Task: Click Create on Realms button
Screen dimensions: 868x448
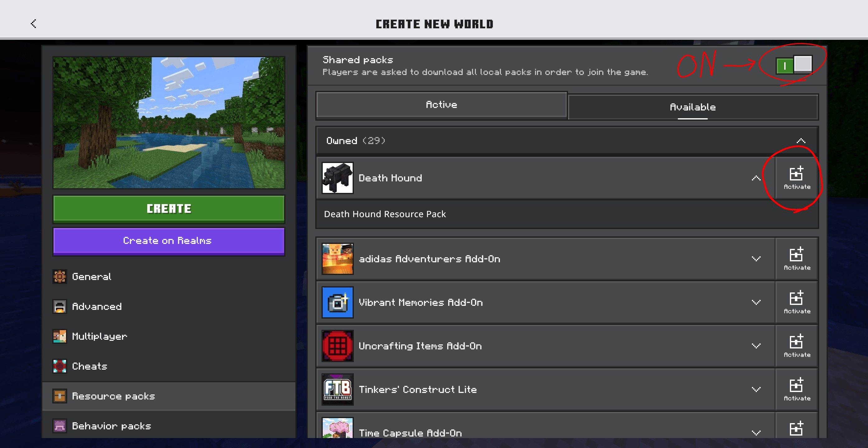Action: click(x=169, y=241)
